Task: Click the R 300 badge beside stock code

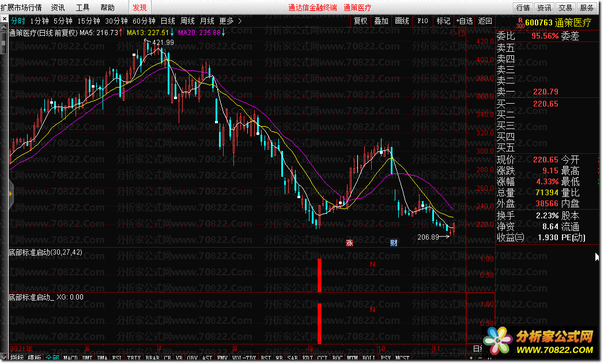Action: 520,23
